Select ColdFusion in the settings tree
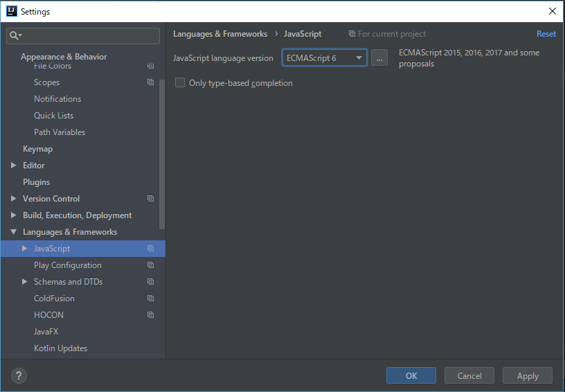 point(54,298)
